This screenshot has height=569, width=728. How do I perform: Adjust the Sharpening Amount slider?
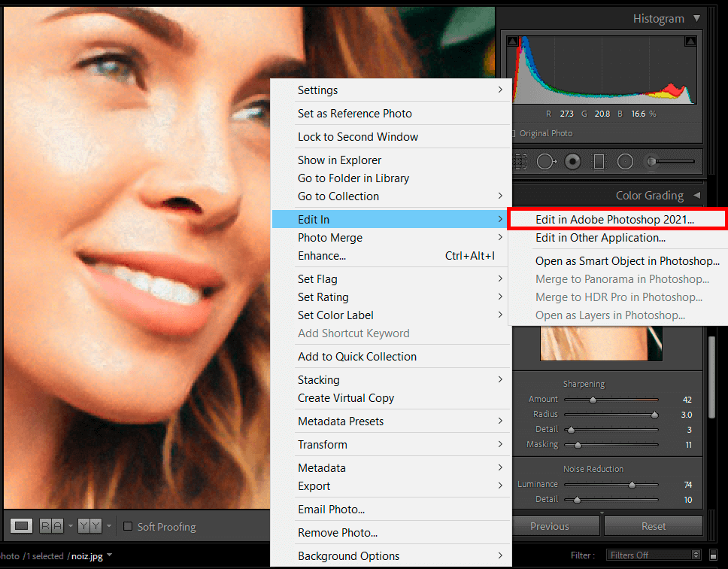(611, 400)
